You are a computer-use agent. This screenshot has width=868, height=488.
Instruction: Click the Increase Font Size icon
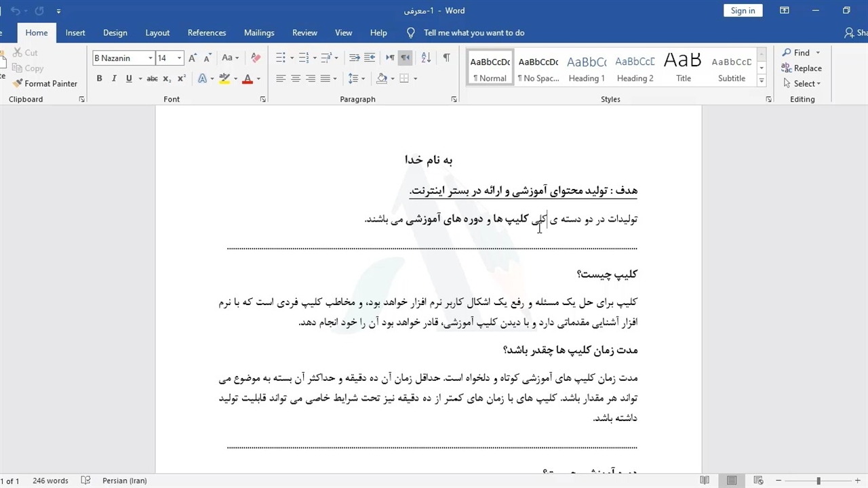[193, 58]
